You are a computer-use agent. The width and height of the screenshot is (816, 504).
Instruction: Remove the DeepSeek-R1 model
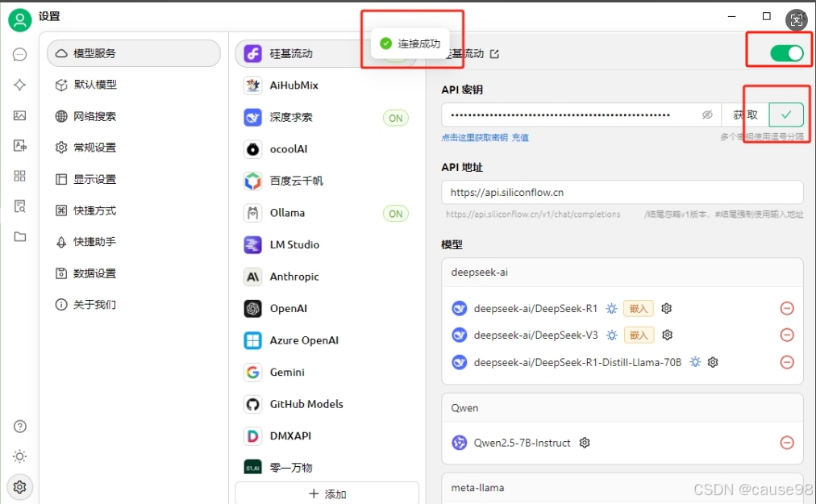(x=787, y=308)
